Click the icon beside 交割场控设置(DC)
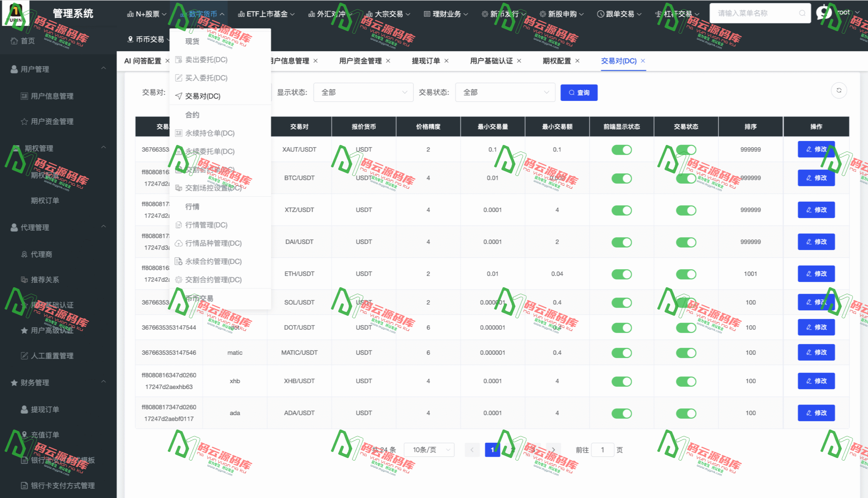 click(x=179, y=188)
